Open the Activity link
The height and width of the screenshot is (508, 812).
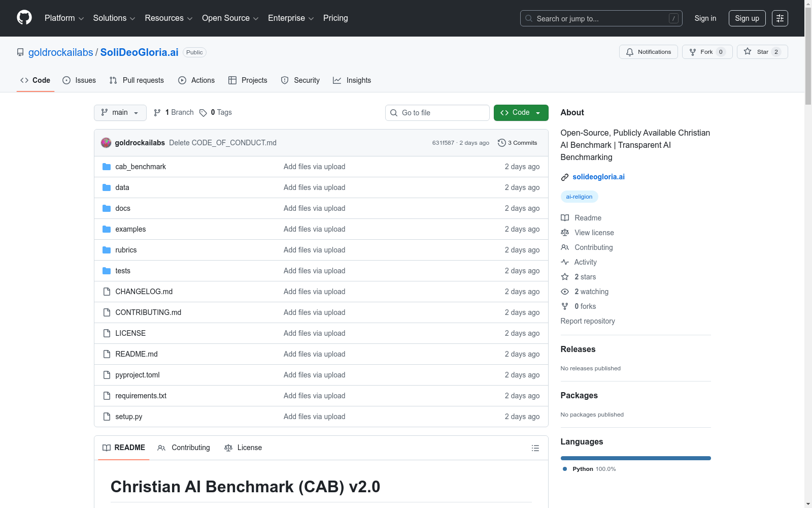(x=579, y=262)
